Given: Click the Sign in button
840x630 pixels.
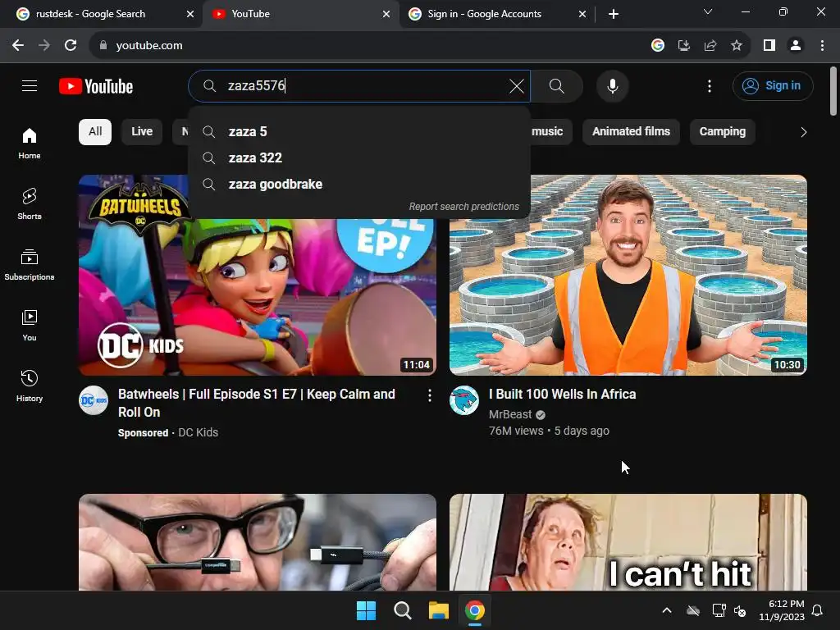Looking at the screenshot, I should (x=773, y=85).
